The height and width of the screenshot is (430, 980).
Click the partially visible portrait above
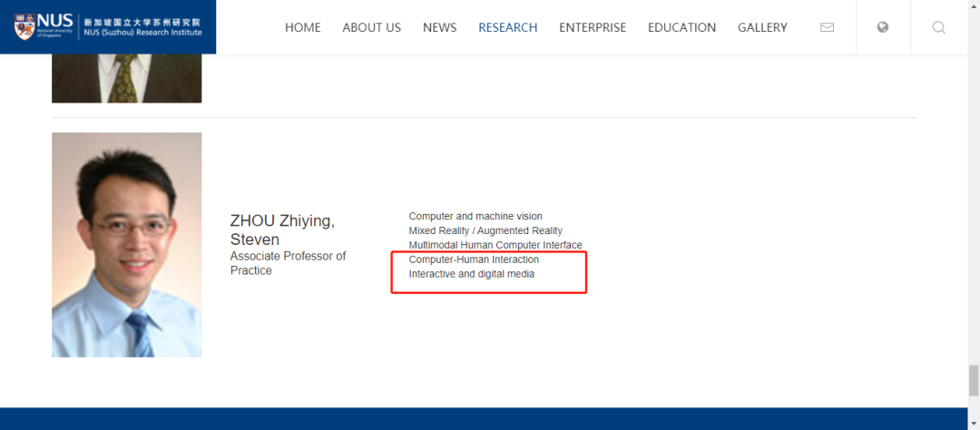pyautogui.click(x=126, y=78)
